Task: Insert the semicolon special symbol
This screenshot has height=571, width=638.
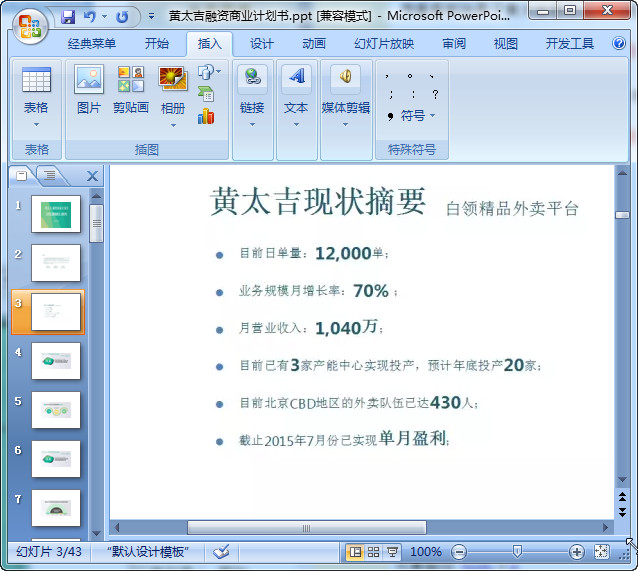Action: tap(391, 94)
